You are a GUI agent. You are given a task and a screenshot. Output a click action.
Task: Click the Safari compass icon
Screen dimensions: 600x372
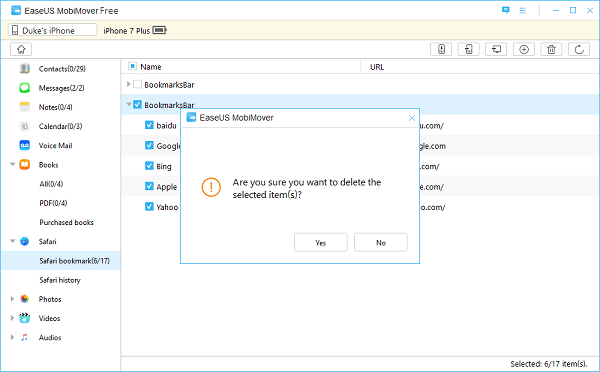24,241
